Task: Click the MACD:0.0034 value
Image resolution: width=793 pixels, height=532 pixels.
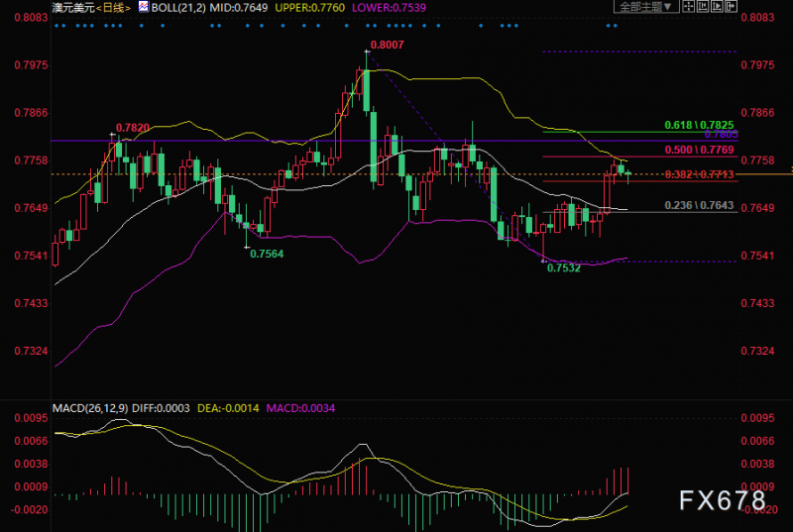Action: tap(300, 408)
